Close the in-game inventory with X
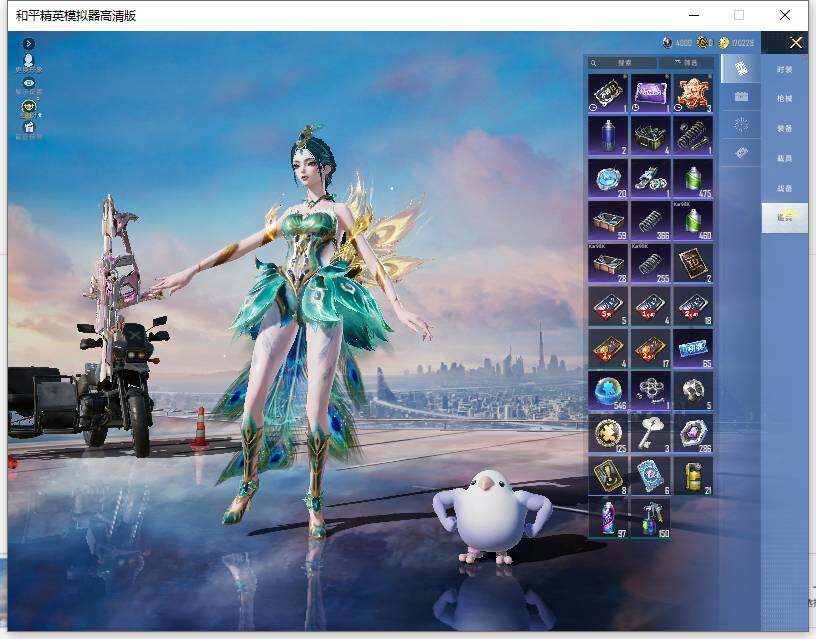The width and height of the screenshot is (816, 639). 796,43
